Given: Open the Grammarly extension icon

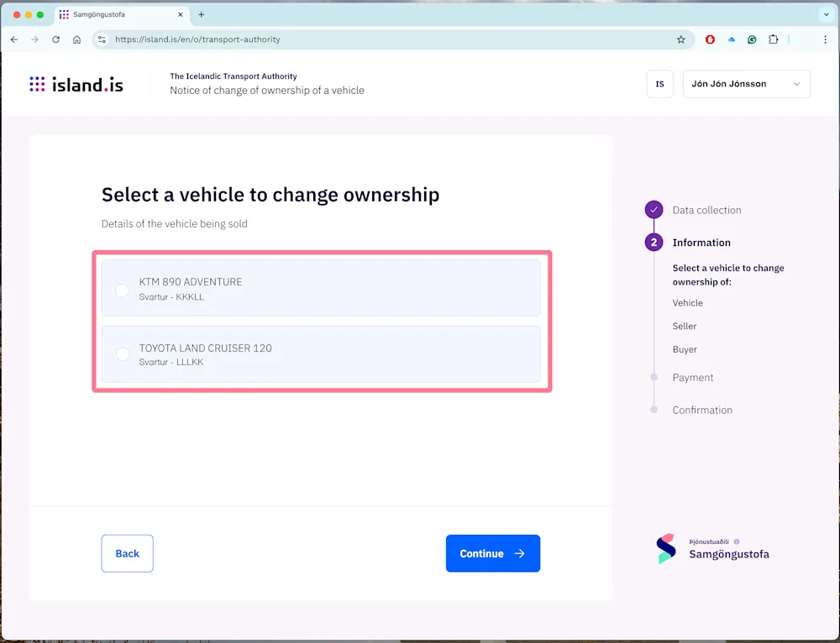Looking at the screenshot, I should point(752,39).
